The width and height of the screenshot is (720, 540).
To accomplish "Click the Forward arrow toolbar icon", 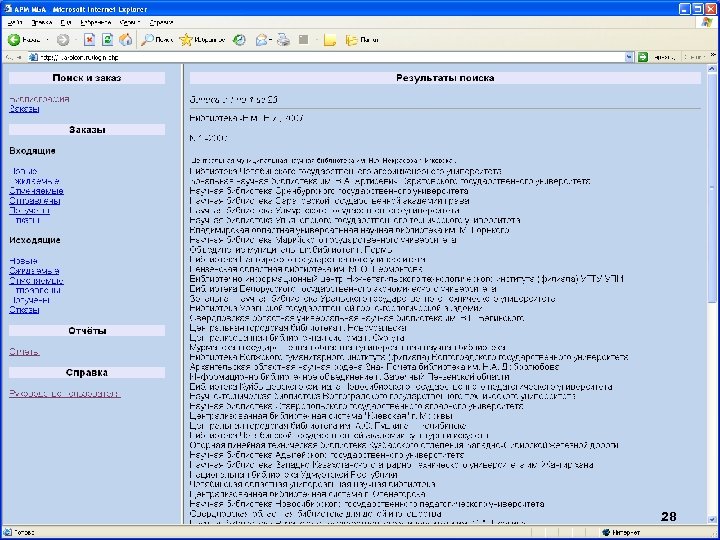I will (x=63, y=40).
